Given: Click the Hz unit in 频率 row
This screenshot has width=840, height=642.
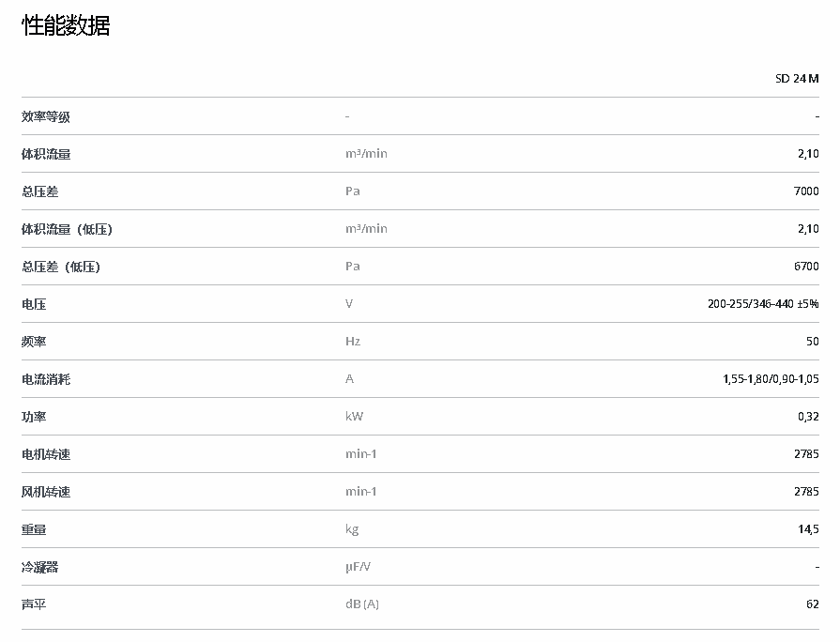Looking at the screenshot, I should click(x=353, y=342).
